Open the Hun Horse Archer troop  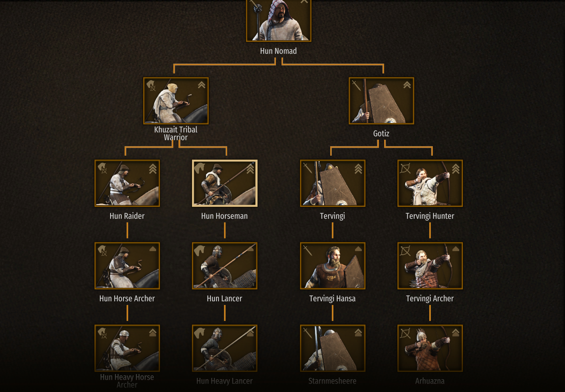tap(127, 266)
